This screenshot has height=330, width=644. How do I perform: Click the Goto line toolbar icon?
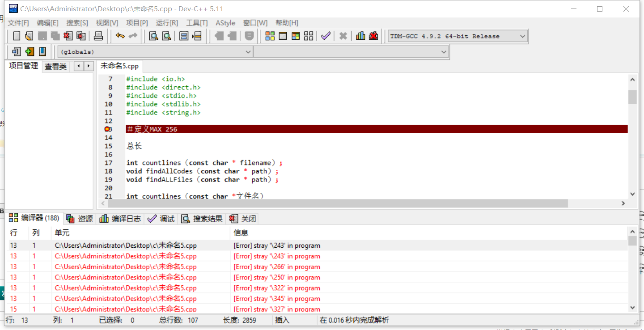[197, 36]
